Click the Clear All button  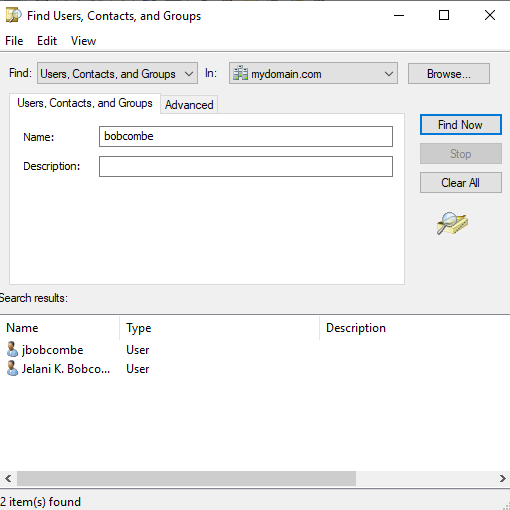461,183
